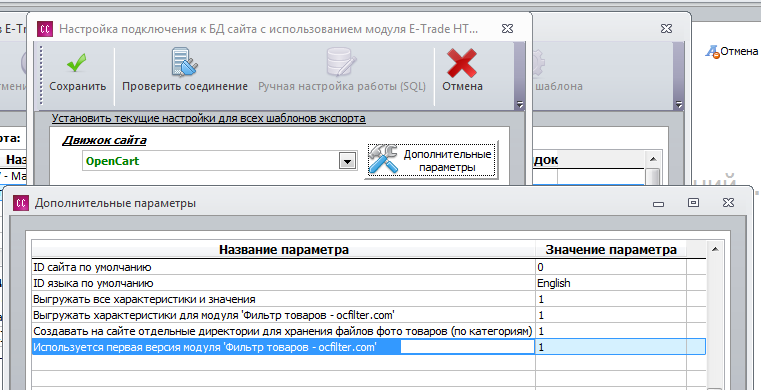Click the toolbar Отмена label in connection dialog

pyautogui.click(x=462, y=86)
